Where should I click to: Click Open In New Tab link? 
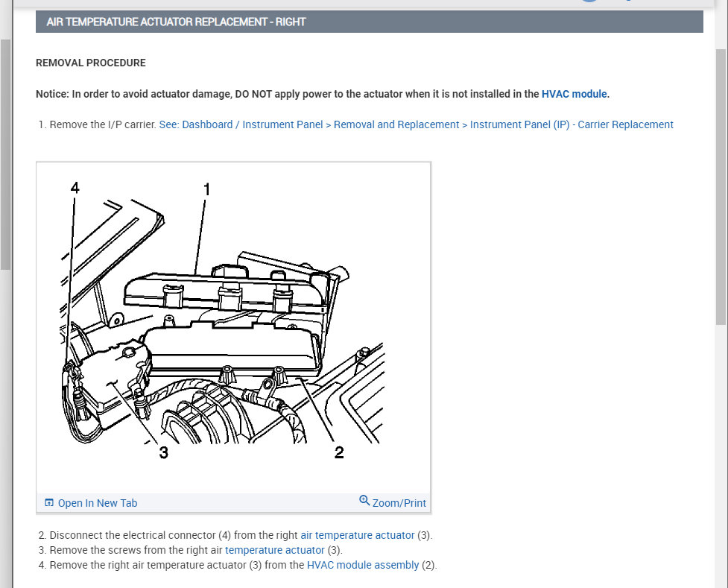coord(98,503)
